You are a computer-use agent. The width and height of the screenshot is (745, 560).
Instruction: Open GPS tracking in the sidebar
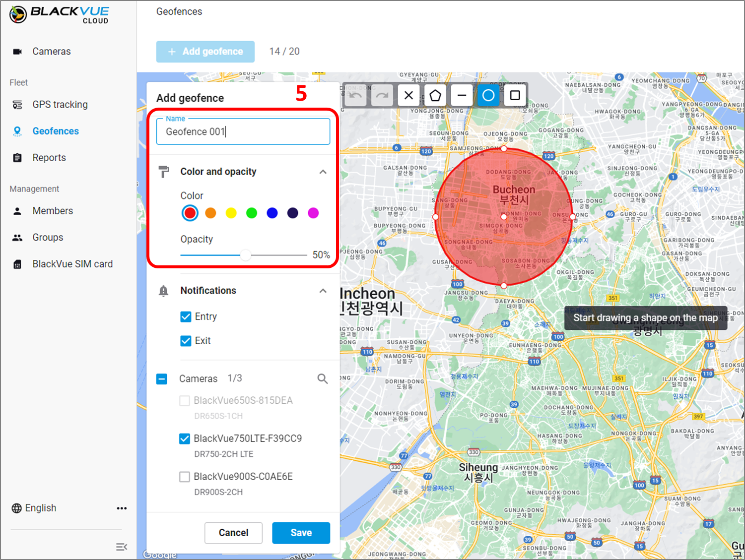click(x=60, y=105)
